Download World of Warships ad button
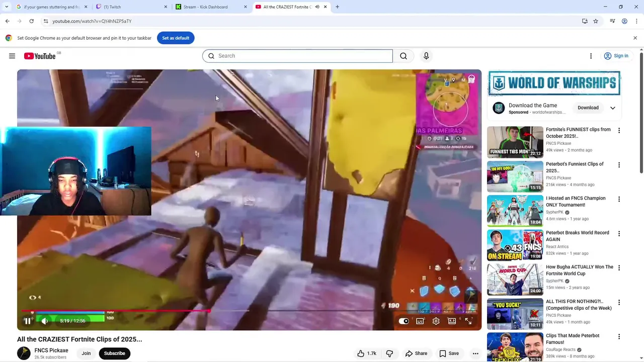 click(x=588, y=108)
